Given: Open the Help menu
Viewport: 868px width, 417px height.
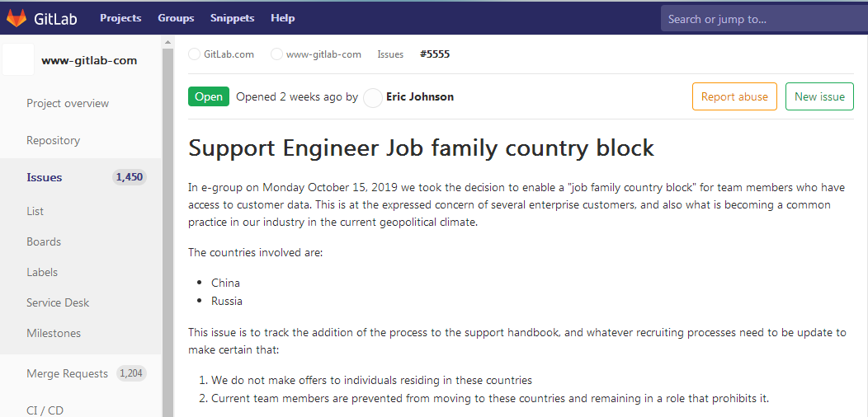Looking at the screenshot, I should click(282, 18).
